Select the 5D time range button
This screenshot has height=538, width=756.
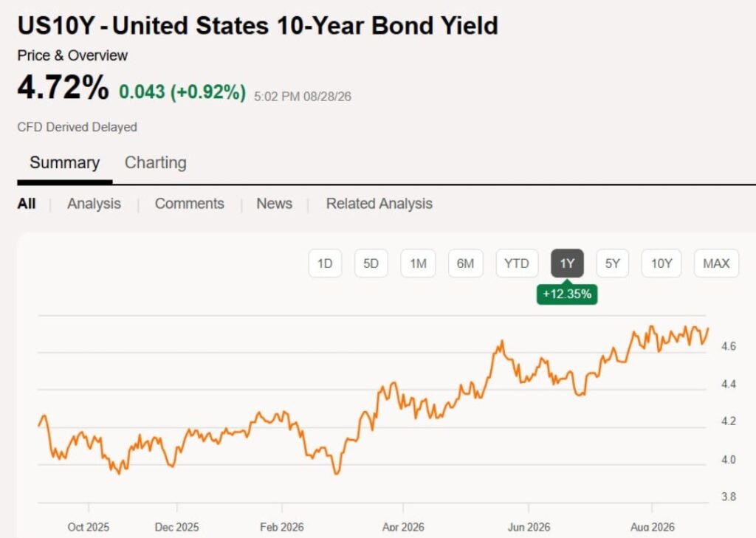[x=371, y=263]
